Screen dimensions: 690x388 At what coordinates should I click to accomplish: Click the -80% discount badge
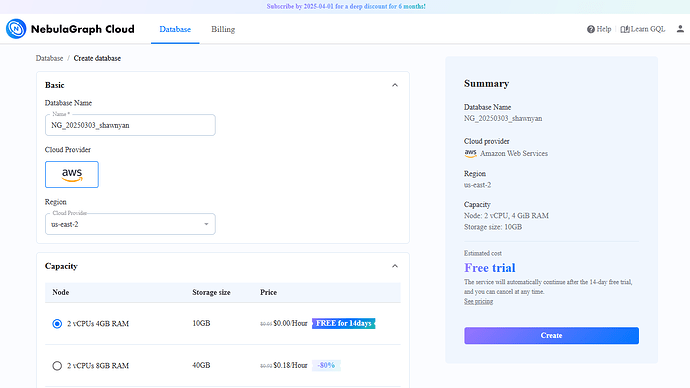click(x=326, y=365)
